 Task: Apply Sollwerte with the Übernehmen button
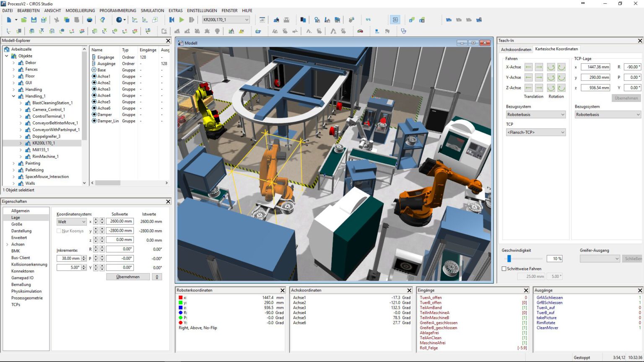pyautogui.click(x=128, y=277)
